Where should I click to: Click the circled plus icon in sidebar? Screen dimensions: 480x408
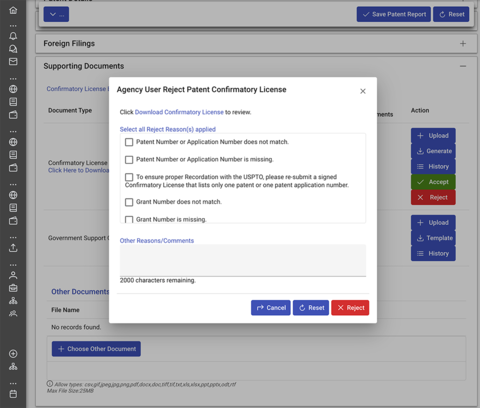click(x=13, y=354)
